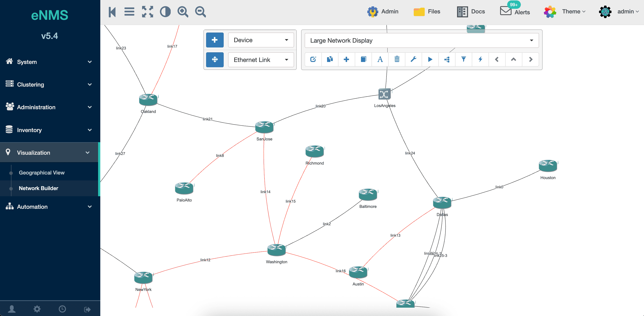Select the Baltimore router node
The image size is (644, 316).
(x=368, y=194)
